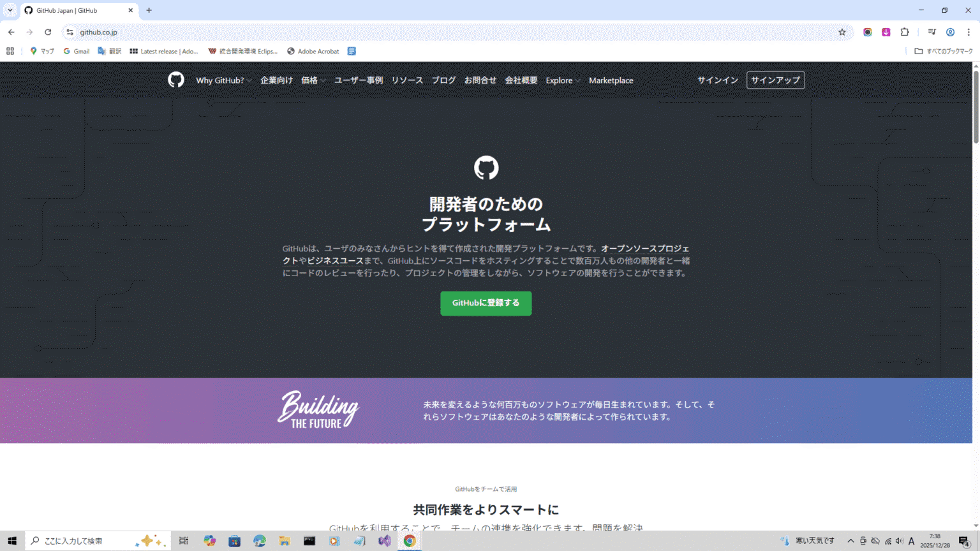Open the Marketplace menu item
This screenshot has height=551, width=980.
611,80
